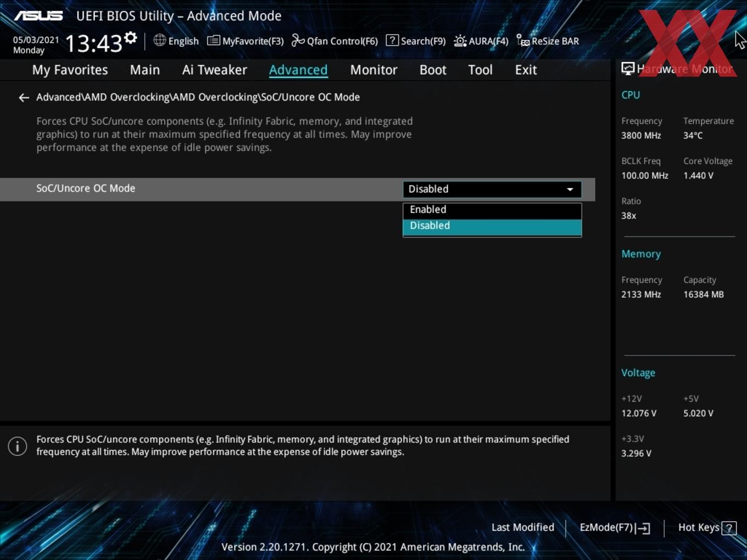Click the 3800 MHz CPU frequency value
Image resolution: width=747 pixels, height=560 pixels.
(641, 136)
